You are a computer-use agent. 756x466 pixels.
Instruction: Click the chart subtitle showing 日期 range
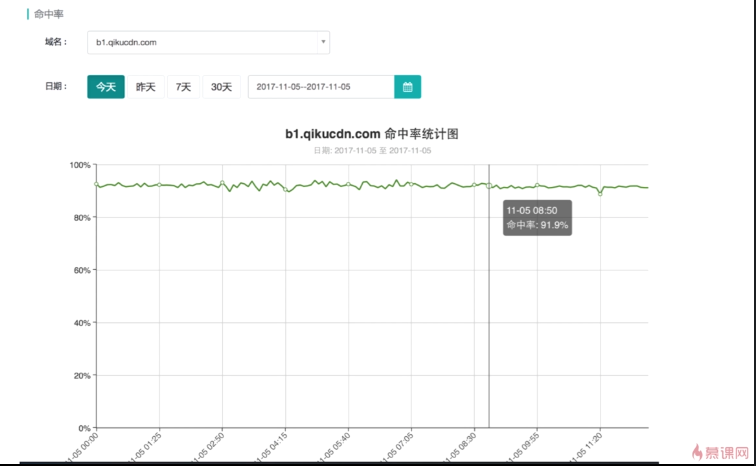point(371,150)
